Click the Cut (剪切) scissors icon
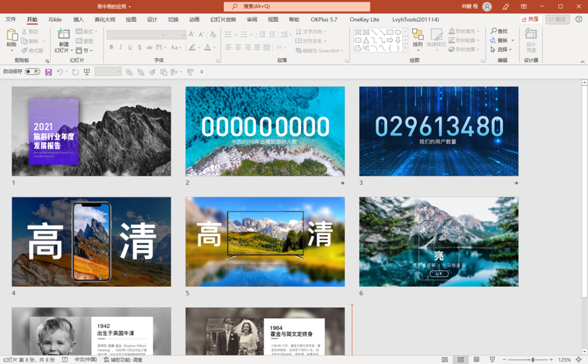 tap(24, 32)
